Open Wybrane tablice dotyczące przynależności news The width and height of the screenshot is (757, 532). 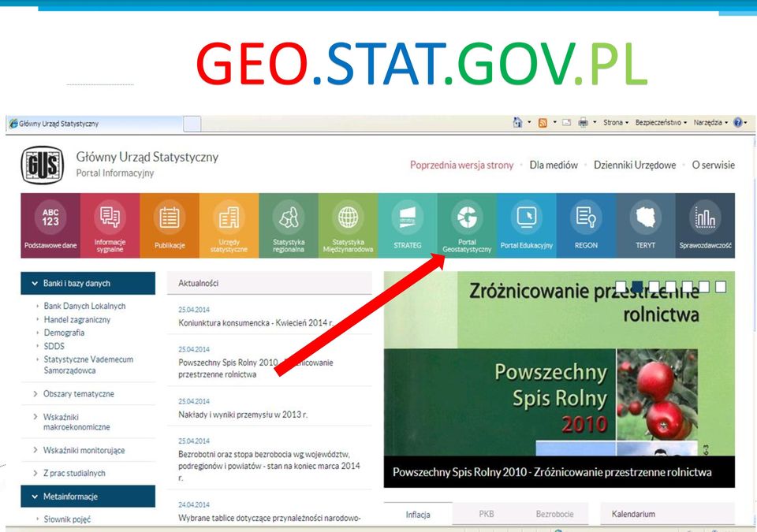click(x=270, y=518)
